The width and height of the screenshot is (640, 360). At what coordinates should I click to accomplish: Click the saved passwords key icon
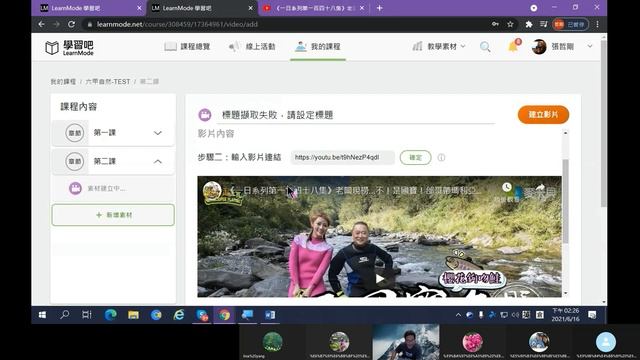495,24
